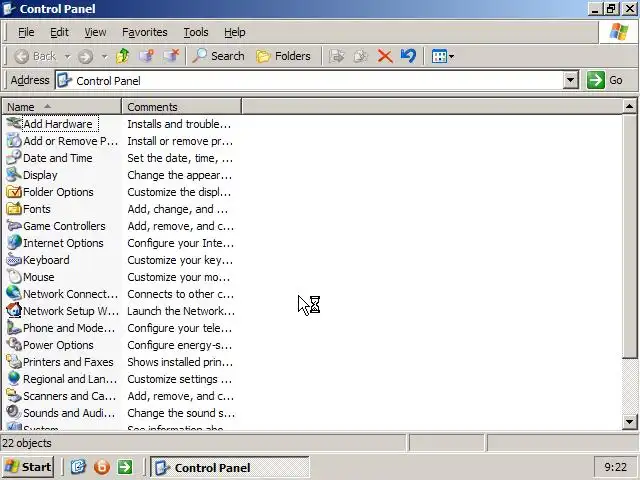Click the scrollbar up arrow
The width and height of the screenshot is (640, 480).
(629, 107)
